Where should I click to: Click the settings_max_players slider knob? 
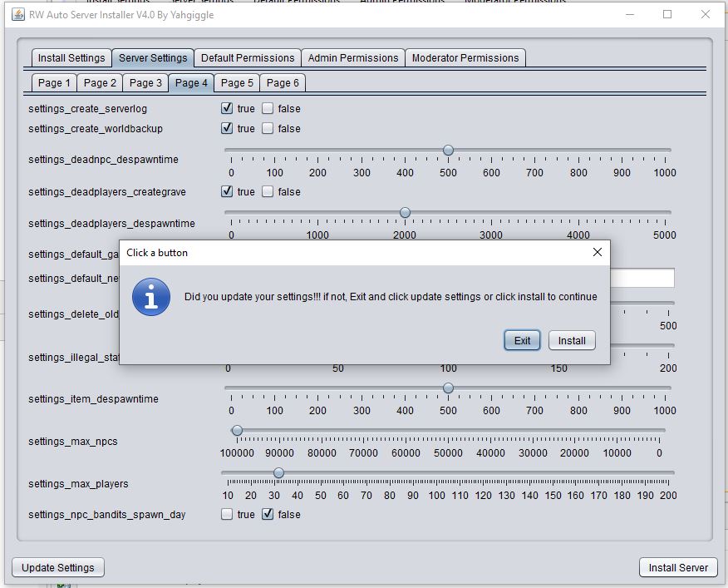pos(278,473)
